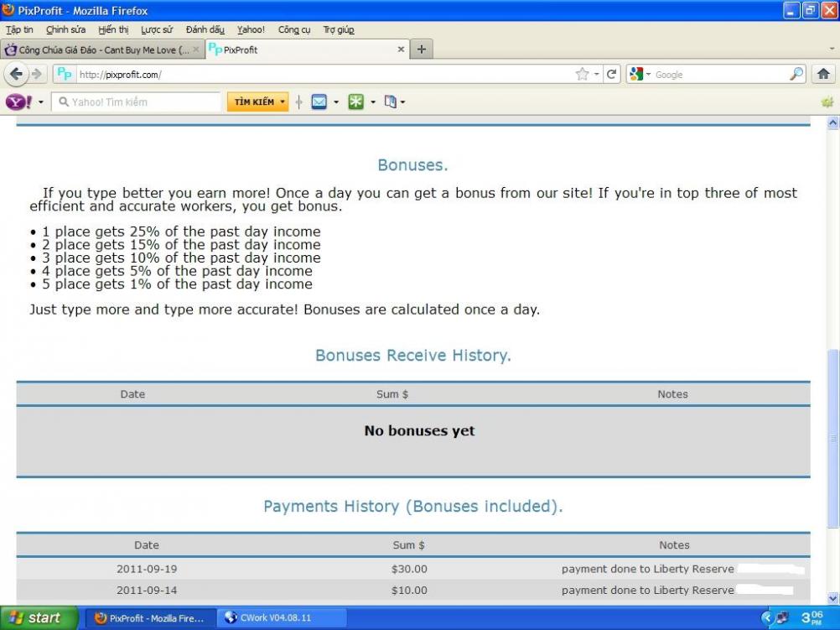Image resolution: width=840 pixels, height=630 pixels.
Task: Click the Bonuses Receive History heading
Action: click(413, 355)
